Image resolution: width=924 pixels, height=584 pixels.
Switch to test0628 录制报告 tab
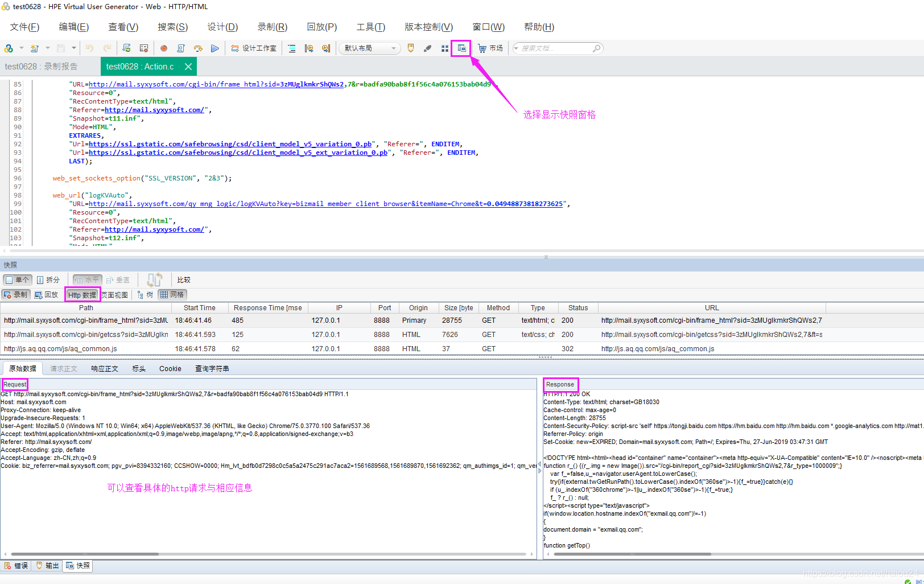click(42, 67)
